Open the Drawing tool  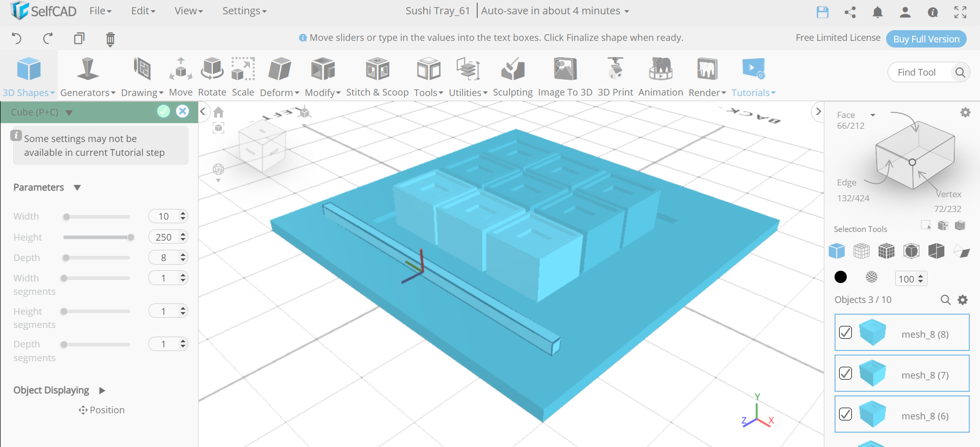click(x=142, y=77)
